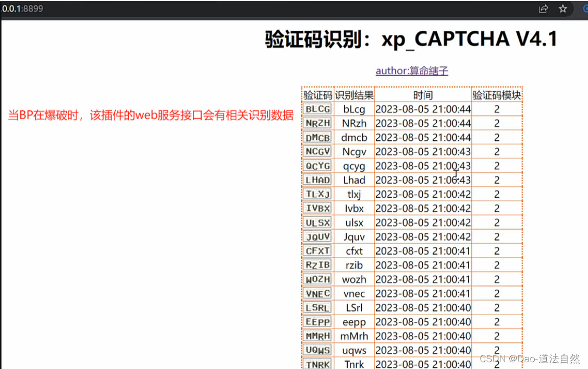Bookmark this page with the star icon
This screenshot has width=588, height=369.
(563, 9)
